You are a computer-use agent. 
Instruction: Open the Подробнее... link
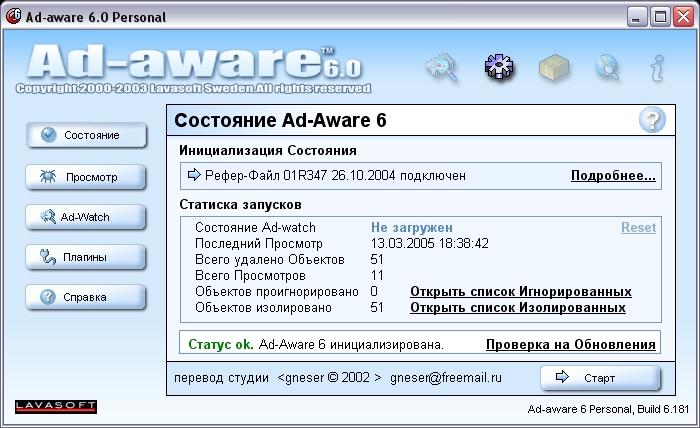(x=613, y=175)
